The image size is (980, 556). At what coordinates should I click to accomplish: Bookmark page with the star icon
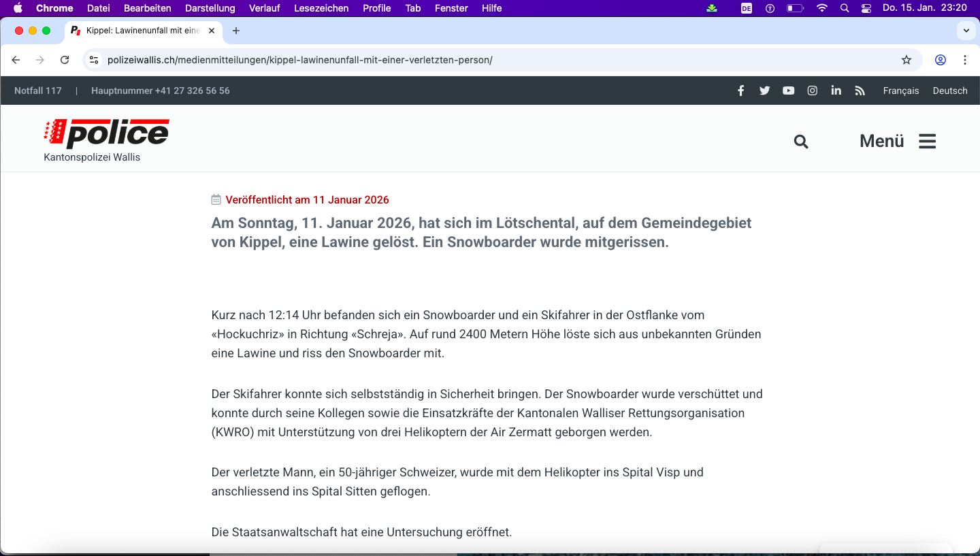(906, 60)
